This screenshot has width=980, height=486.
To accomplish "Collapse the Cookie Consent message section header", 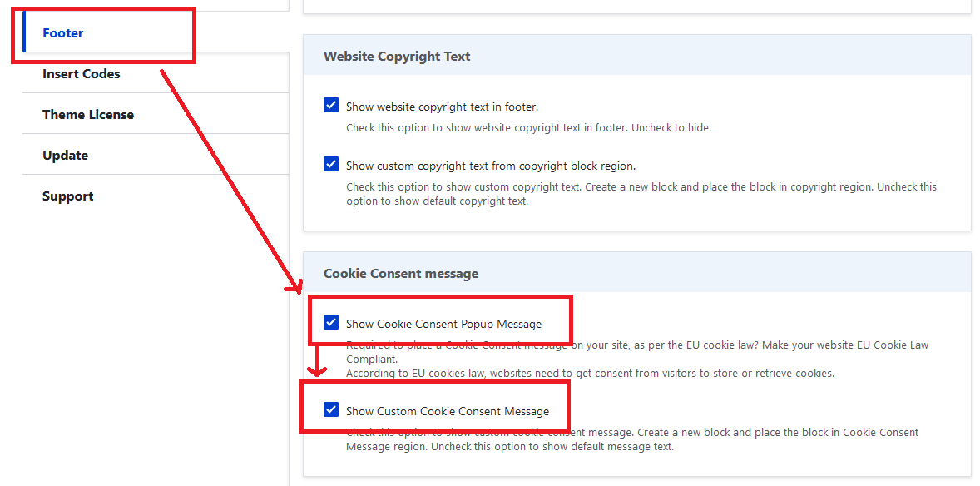I will tap(401, 274).
